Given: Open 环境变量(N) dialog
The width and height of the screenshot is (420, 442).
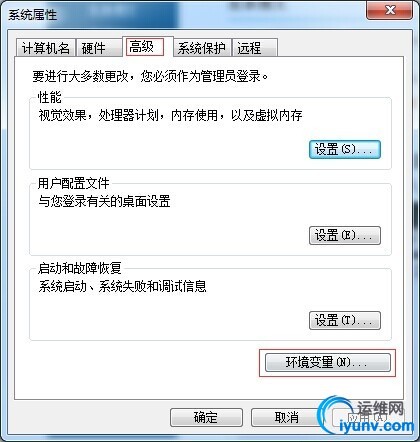Looking at the screenshot, I should (x=327, y=363).
